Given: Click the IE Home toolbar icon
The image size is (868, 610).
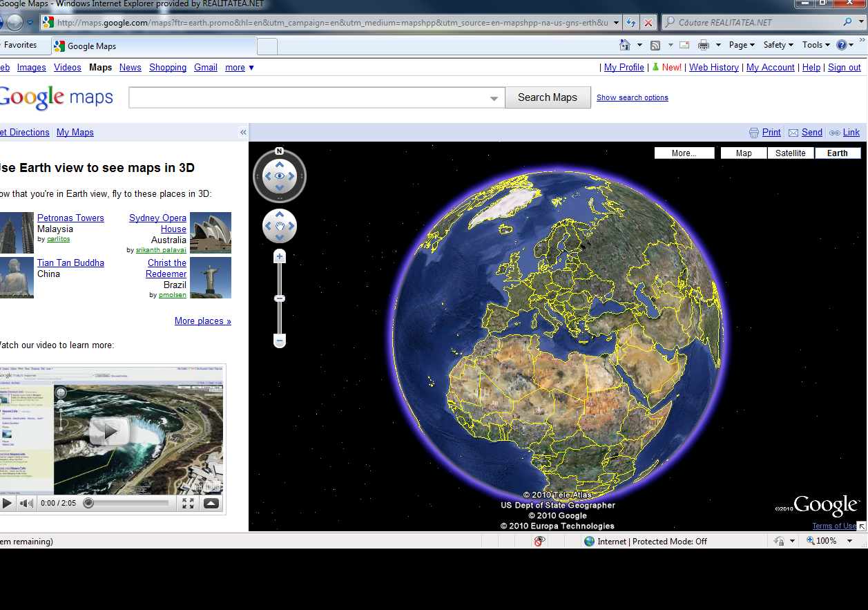Looking at the screenshot, I should point(625,45).
